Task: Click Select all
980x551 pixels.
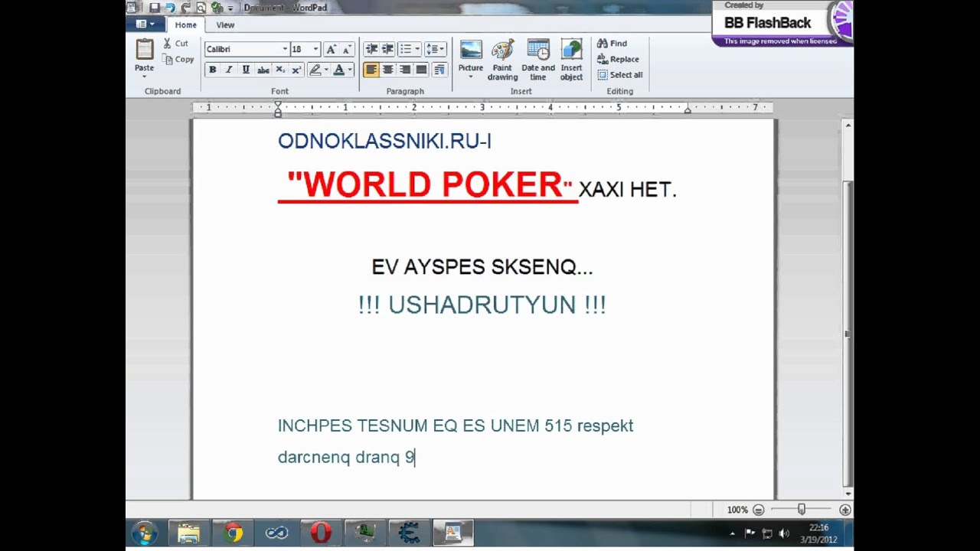Action: click(619, 74)
